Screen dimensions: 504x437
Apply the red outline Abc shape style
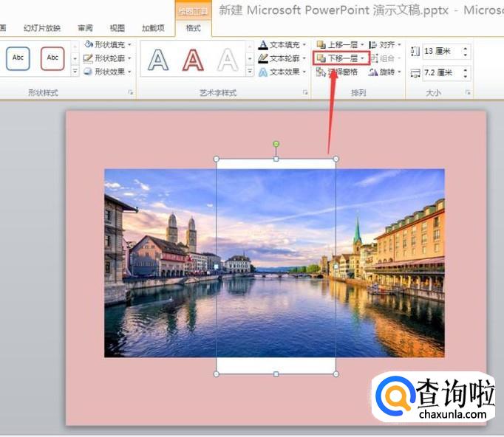pyautogui.click(x=52, y=58)
